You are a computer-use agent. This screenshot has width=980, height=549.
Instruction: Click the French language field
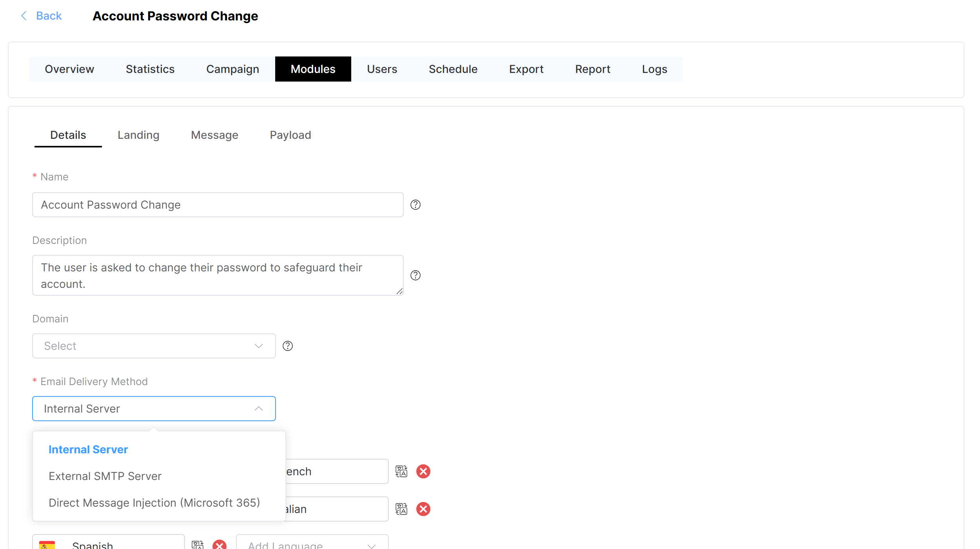337,471
